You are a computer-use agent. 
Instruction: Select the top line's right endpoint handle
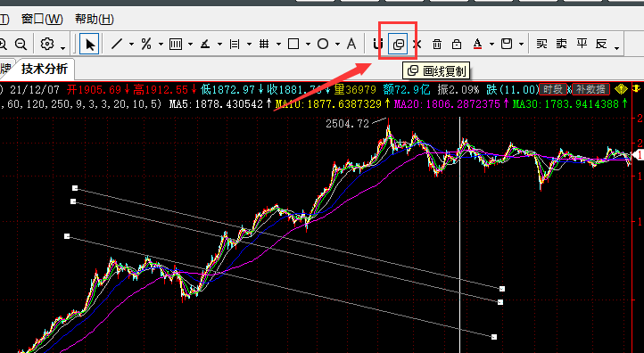(x=502, y=289)
